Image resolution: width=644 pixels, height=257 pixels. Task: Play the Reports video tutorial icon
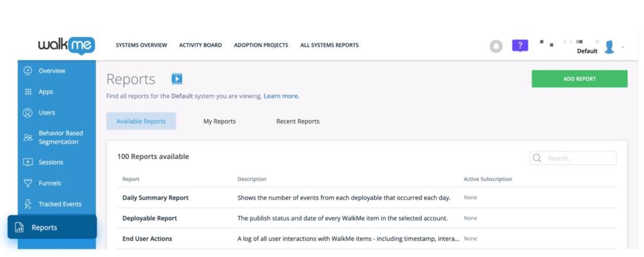(x=177, y=79)
